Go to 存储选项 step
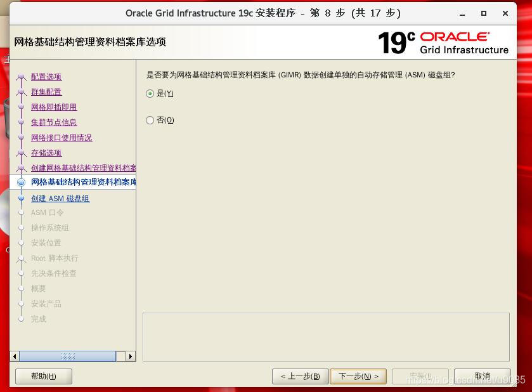The height and width of the screenshot is (392, 532). pyautogui.click(x=46, y=153)
